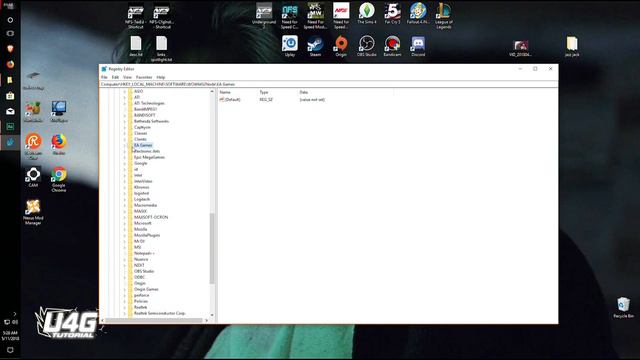Select the Logitech key in tree
Image resolution: width=640 pixels, height=360 pixels.
[x=142, y=199]
